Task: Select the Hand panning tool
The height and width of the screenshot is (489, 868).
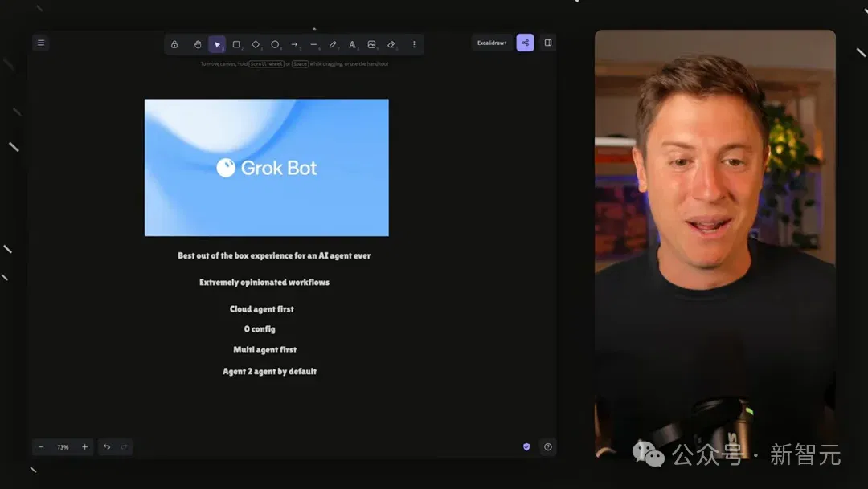Action: [x=198, y=44]
